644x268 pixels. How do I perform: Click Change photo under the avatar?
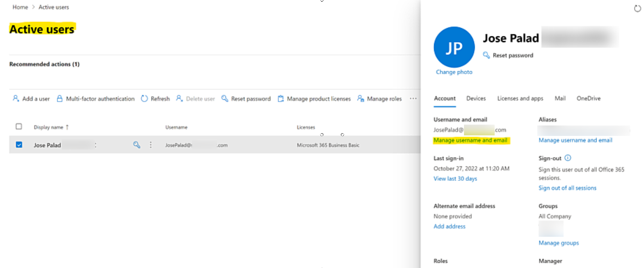[x=454, y=72]
